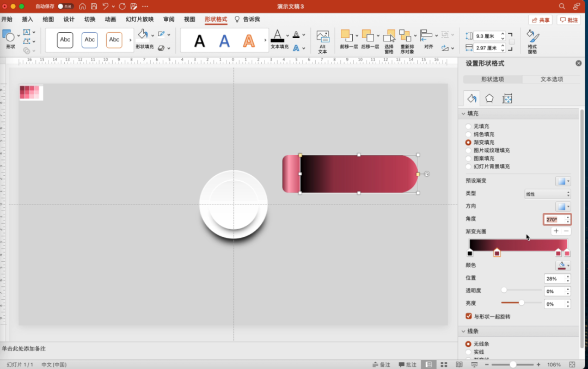Select the 图案填充 radio option
Image resolution: width=588 pixels, height=369 pixels.
(468, 158)
